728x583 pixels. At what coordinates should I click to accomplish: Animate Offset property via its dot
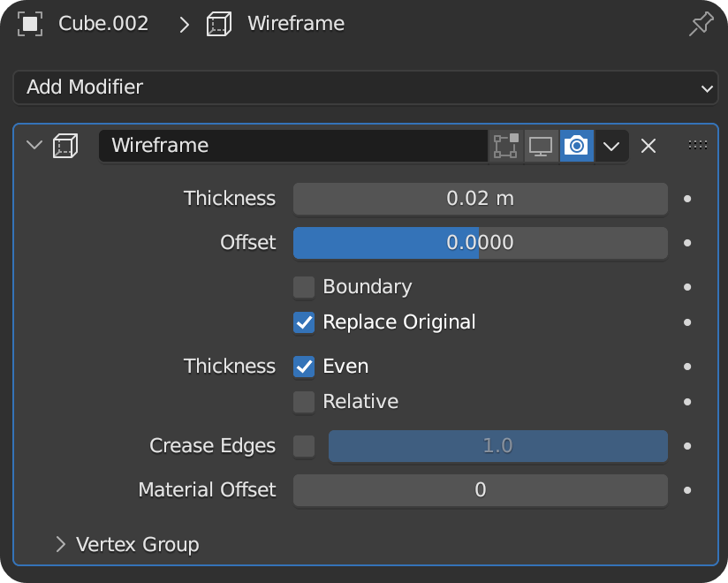[687, 243]
